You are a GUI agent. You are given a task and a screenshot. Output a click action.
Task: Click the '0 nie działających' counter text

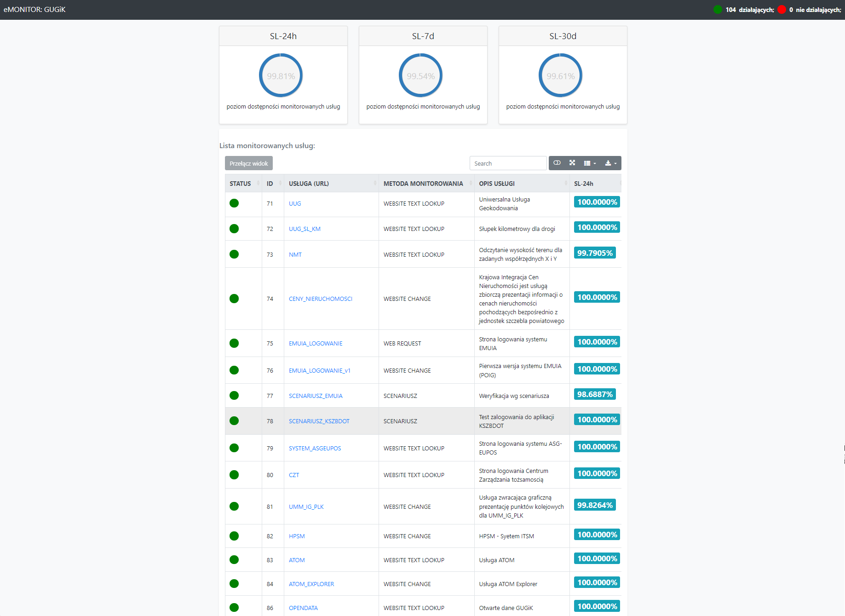pos(815,10)
